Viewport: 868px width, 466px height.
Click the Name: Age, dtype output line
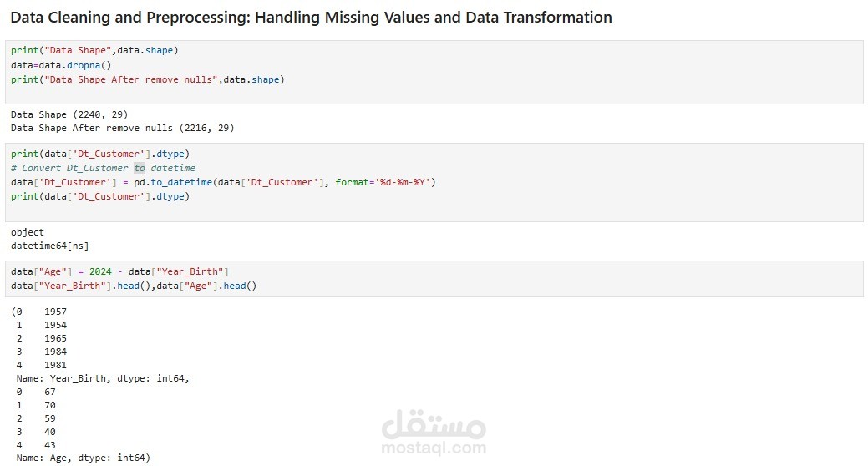[83, 458]
